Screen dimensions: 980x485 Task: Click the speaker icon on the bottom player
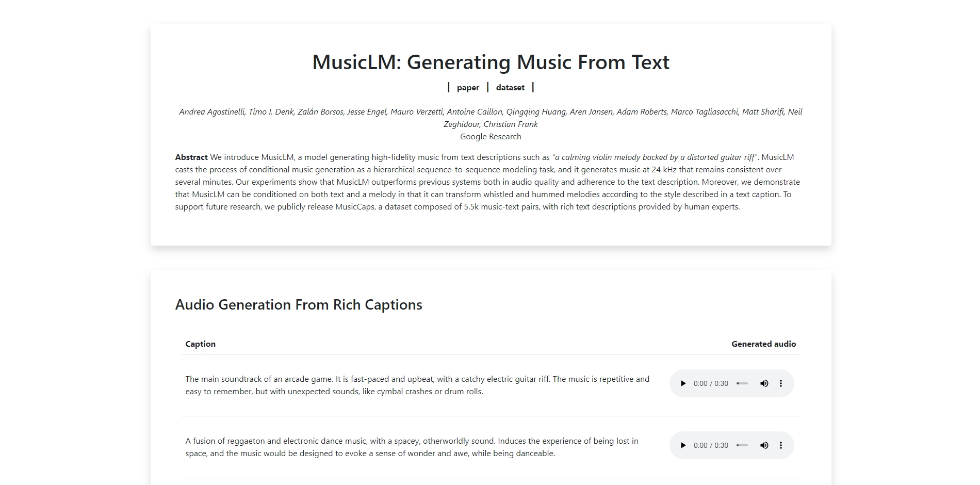[x=764, y=445]
